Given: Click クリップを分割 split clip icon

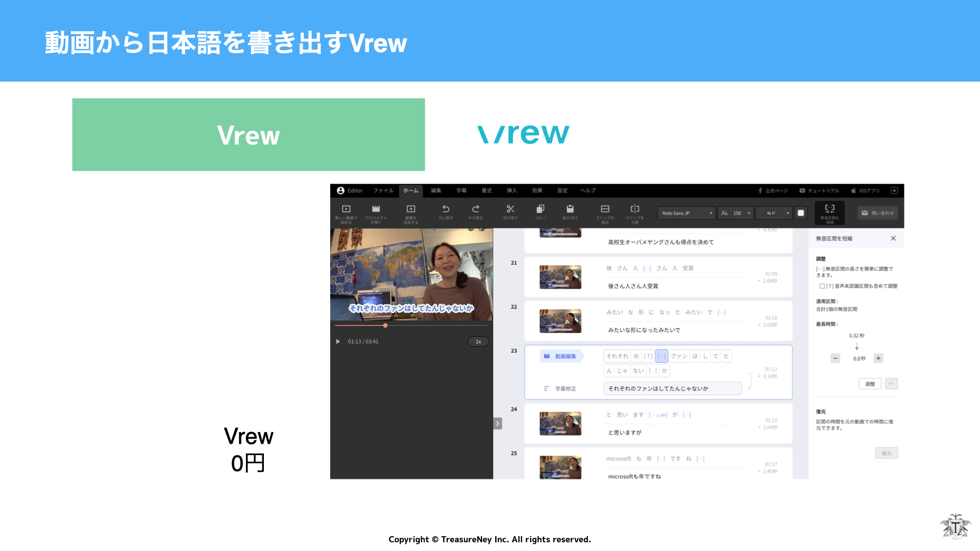Looking at the screenshot, I should click(635, 209).
